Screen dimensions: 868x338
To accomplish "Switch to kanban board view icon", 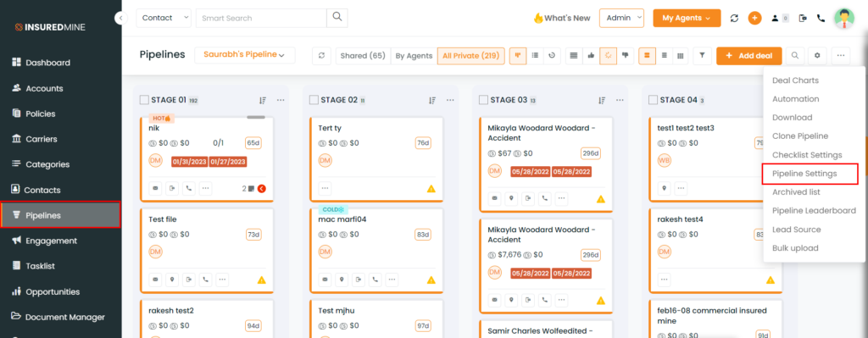I will point(518,55).
